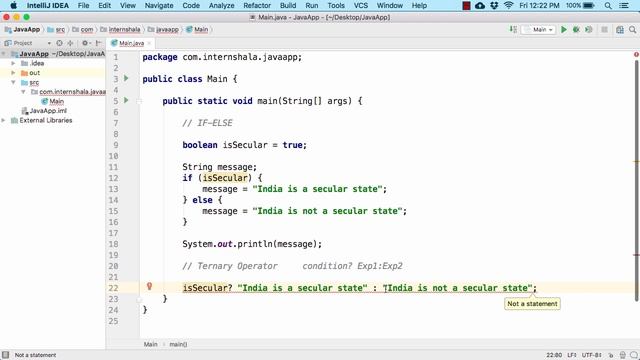Click the Wi-Fi icon in menu bar
The height and width of the screenshot is (360, 640).
point(508,5)
